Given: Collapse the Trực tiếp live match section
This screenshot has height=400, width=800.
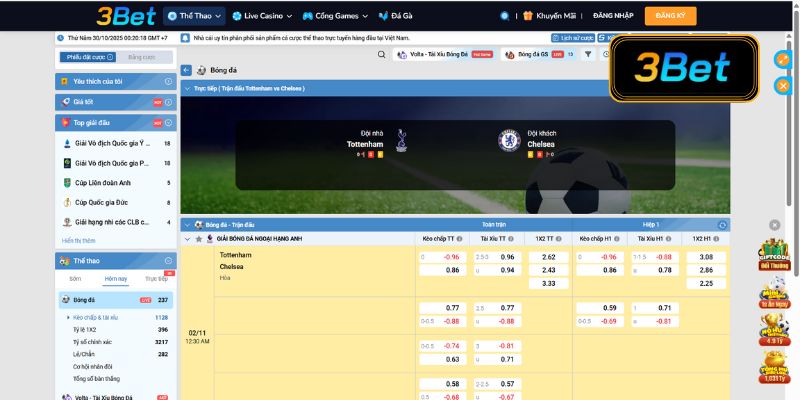Looking at the screenshot, I should (x=187, y=88).
